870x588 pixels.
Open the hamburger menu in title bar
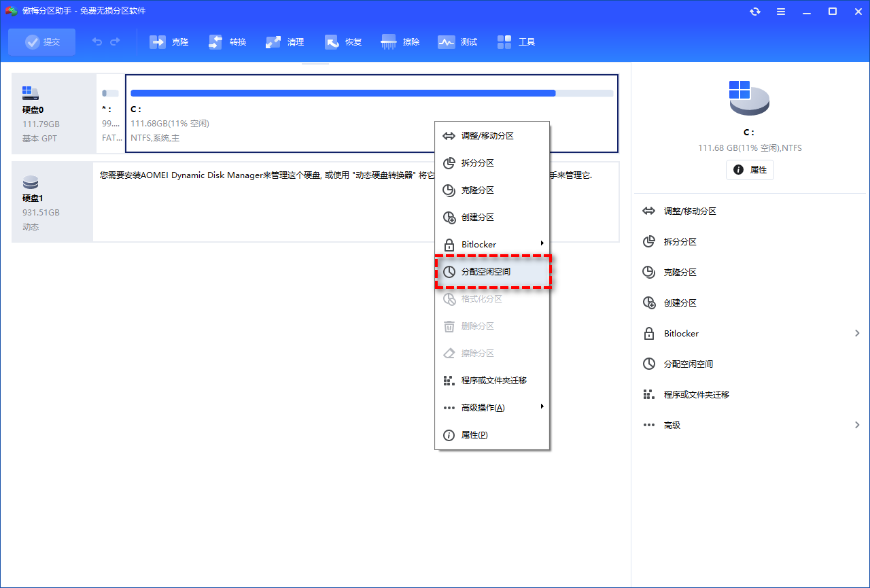(x=781, y=12)
